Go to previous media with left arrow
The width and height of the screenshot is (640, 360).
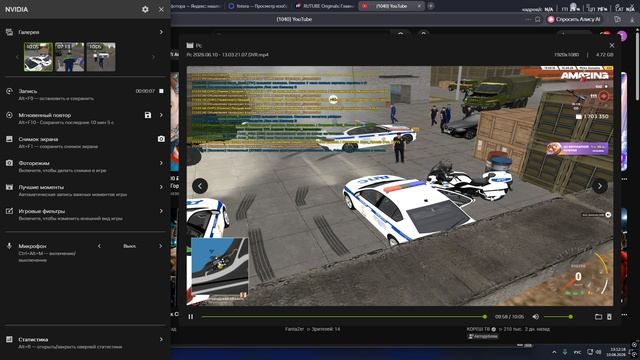click(200, 186)
